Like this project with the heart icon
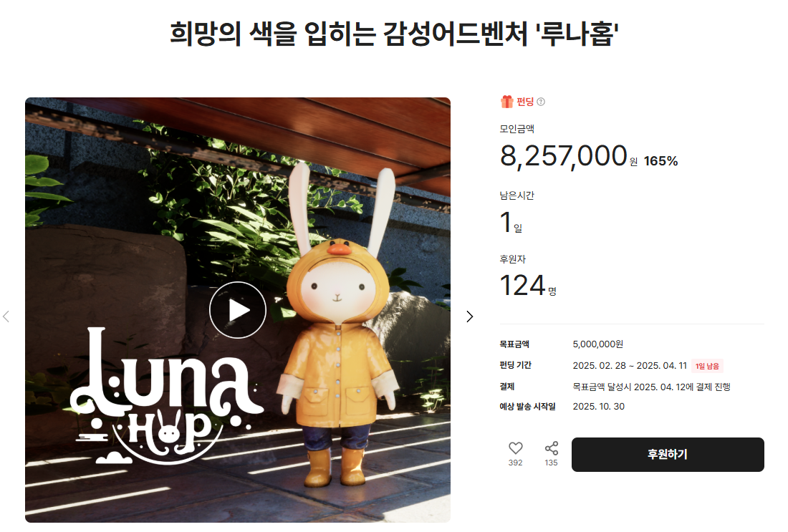 [x=516, y=448]
